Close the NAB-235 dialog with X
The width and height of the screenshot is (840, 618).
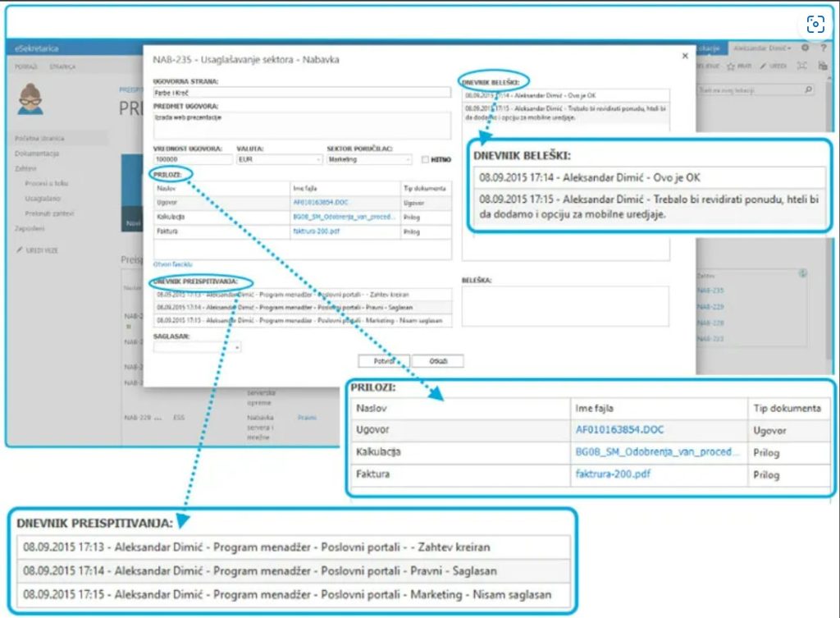(685, 56)
